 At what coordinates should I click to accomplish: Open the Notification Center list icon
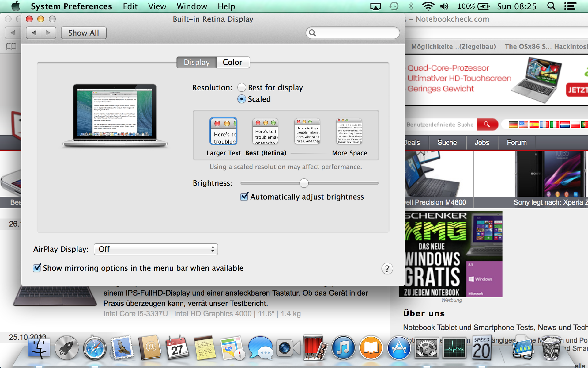coord(570,6)
